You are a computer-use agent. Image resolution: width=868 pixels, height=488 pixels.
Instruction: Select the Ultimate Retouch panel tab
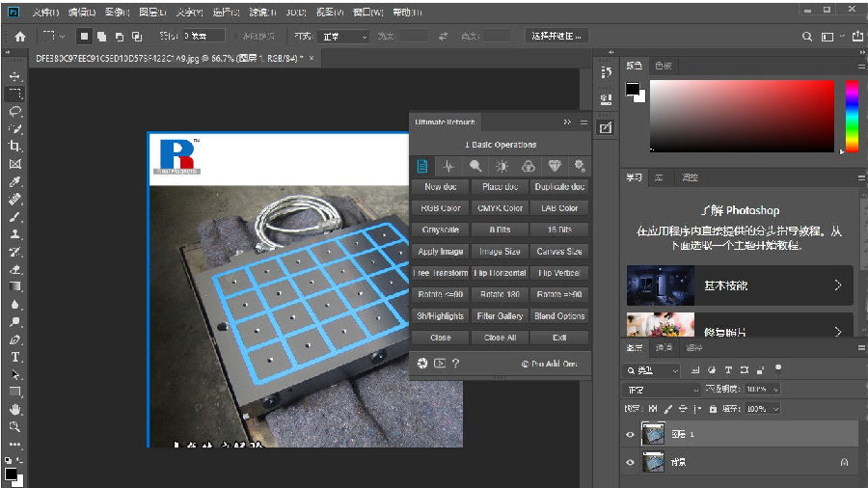pos(445,122)
